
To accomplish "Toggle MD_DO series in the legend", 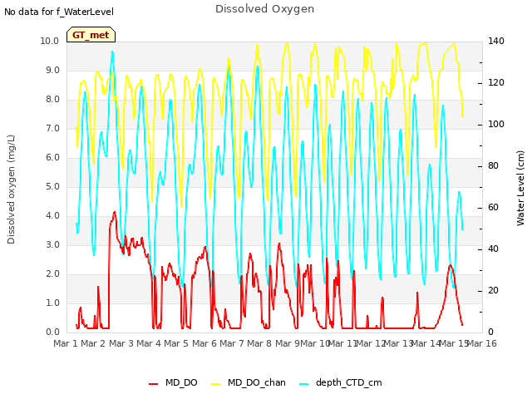I will tap(173, 382).
